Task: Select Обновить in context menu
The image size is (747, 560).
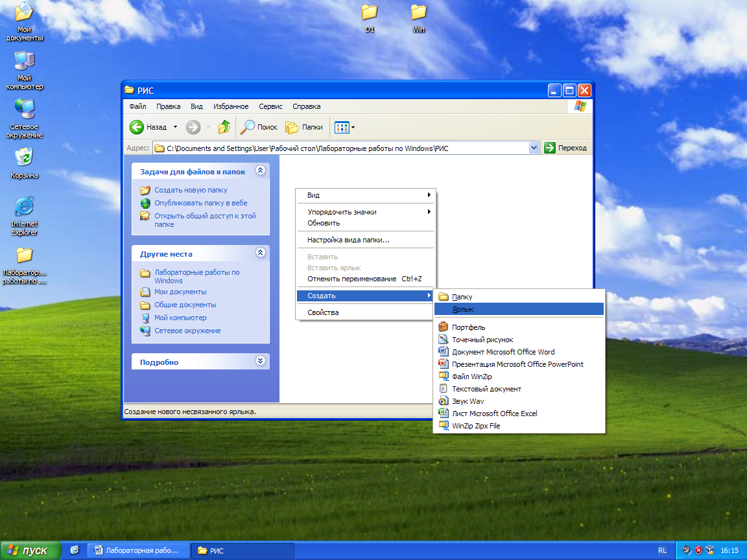Action: pyautogui.click(x=366, y=223)
